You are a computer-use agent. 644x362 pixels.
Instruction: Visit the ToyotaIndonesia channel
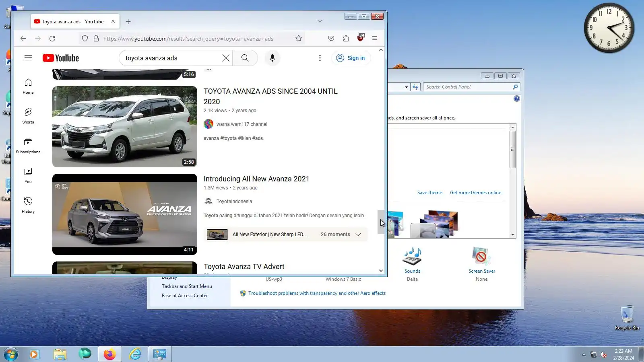pyautogui.click(x=234, y=202)
